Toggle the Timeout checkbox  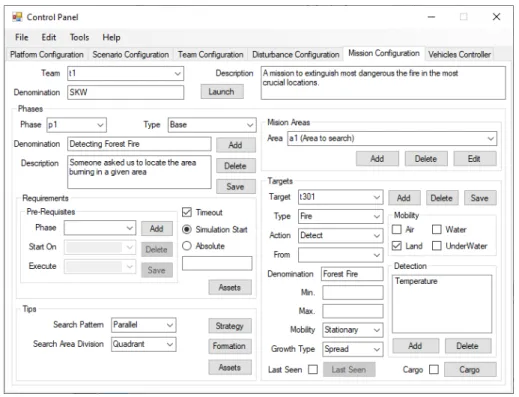(187, 212)
